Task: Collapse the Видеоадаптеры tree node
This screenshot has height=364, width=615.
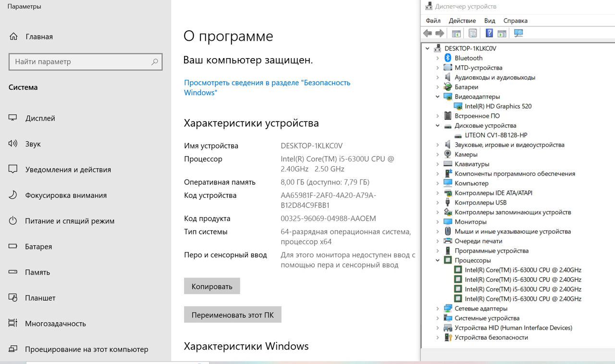Action: 438,97
